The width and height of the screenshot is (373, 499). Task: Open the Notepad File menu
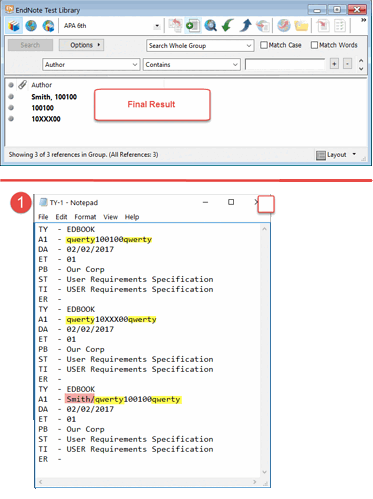(43, 217)
